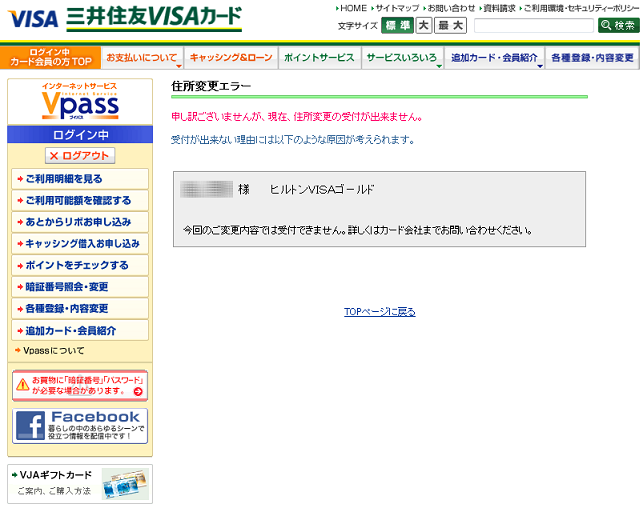Open あとからリボお申し込み in sidebar
Viewport: 643px width, 508px height.
[80, 222]
